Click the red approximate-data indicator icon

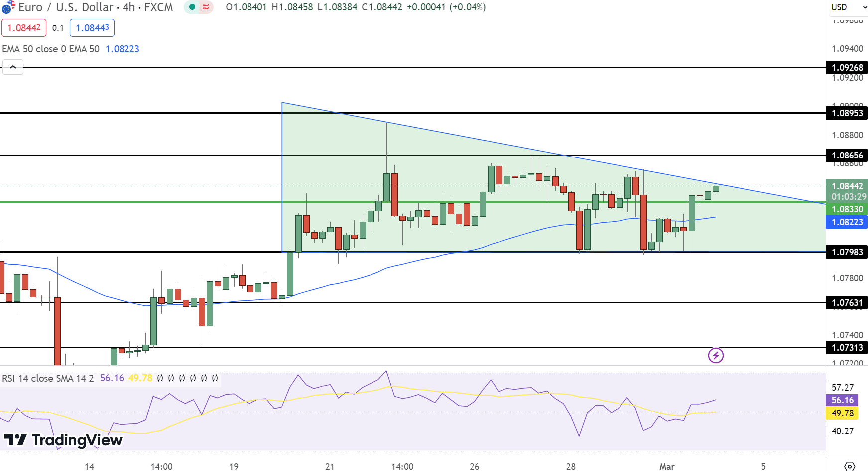pos(206,7)
